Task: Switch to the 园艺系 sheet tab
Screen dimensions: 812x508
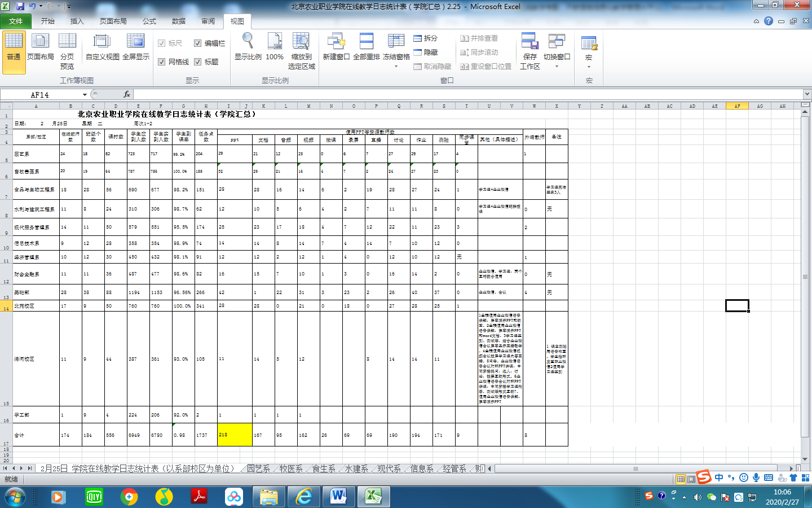Action: (258, 468)
